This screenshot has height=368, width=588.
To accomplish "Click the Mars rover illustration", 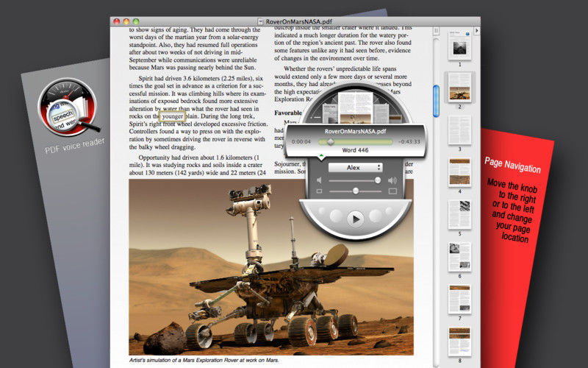I will (x=271, y=267).
